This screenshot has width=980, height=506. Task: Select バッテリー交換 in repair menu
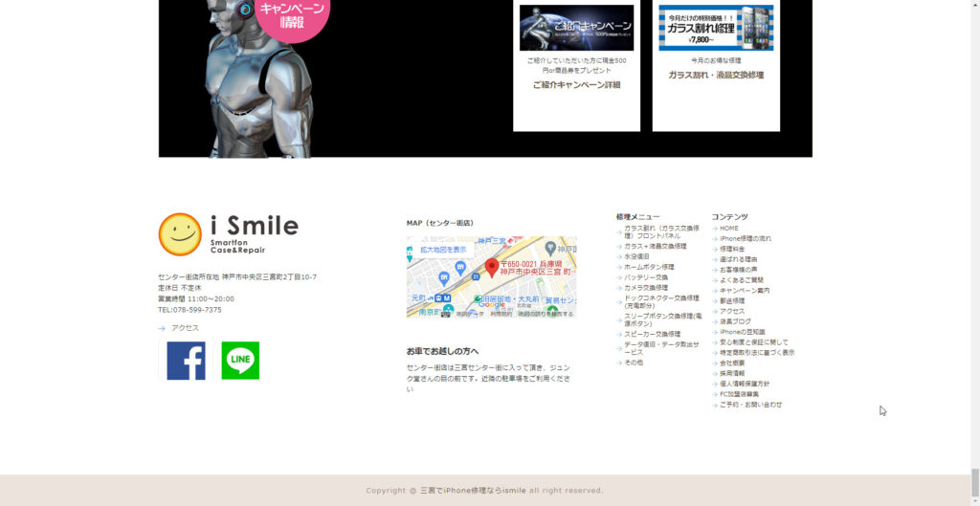click(646, 277)
